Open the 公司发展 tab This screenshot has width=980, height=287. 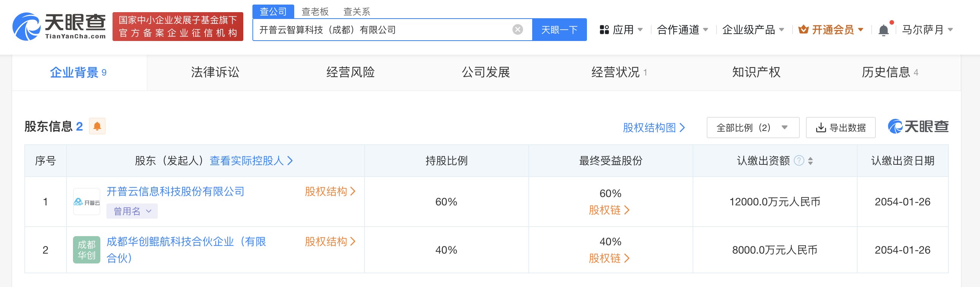[x=486, y=72]
